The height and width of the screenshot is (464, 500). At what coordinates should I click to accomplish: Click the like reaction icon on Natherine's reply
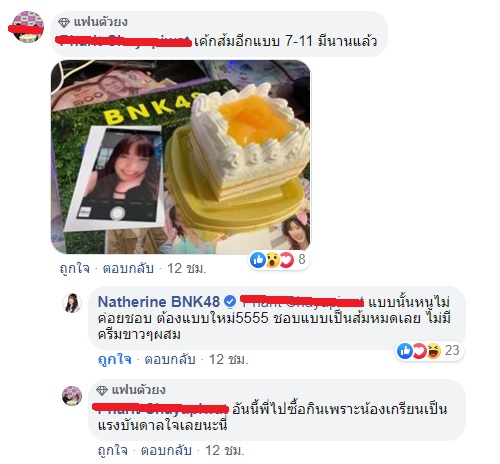click(x=405, y=351)
